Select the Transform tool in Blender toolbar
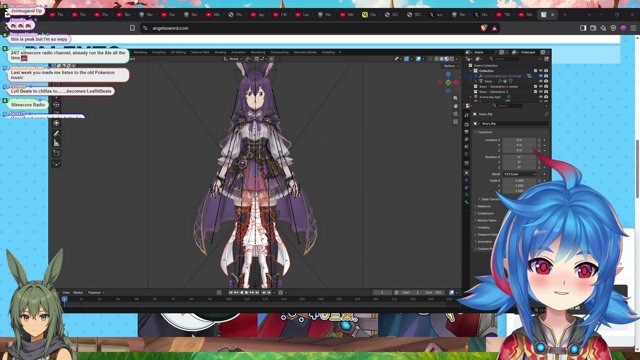 click(x=57, y=123)
